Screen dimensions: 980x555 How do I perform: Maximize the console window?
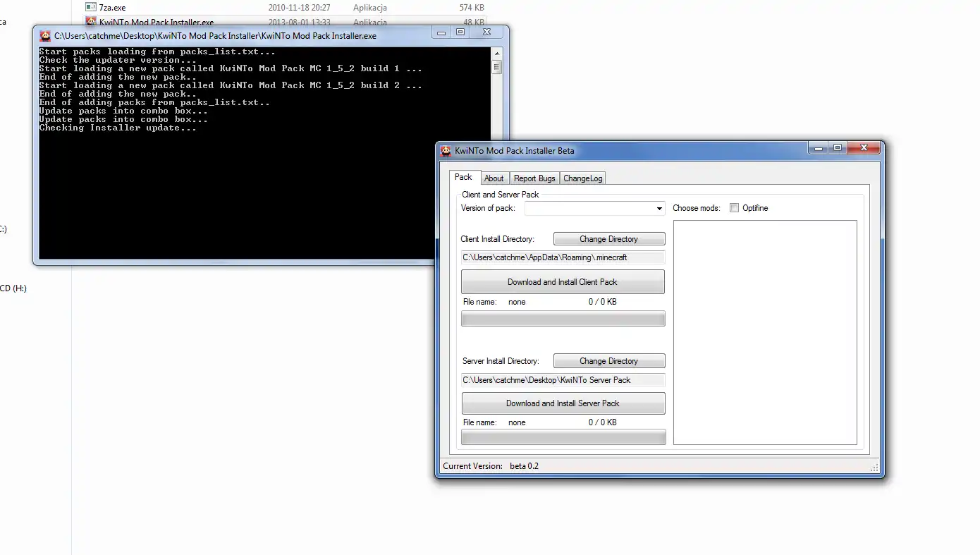pos(460,32)
